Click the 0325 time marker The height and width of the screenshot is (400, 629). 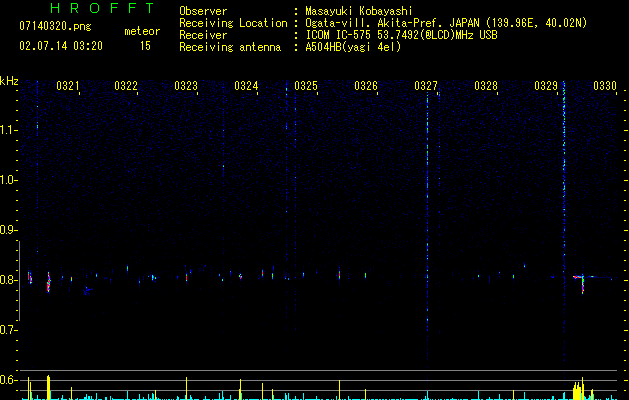click(x=306, y=85)
